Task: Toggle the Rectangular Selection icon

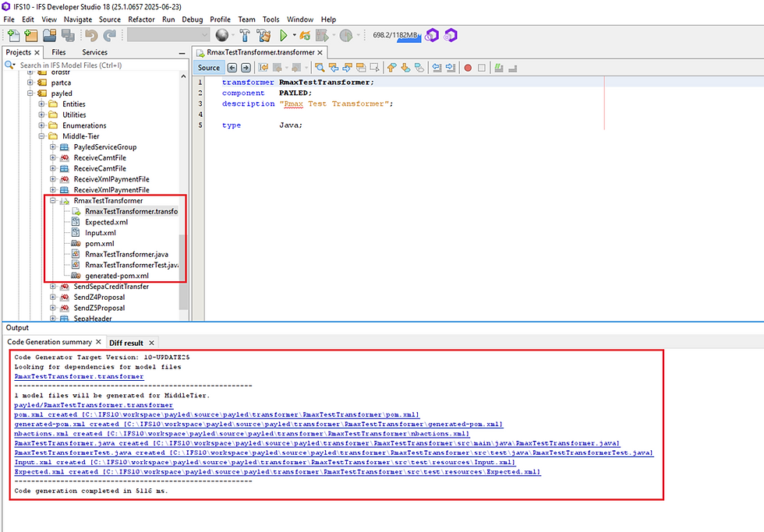Action: pyautogui.click(x=375, y=68)
